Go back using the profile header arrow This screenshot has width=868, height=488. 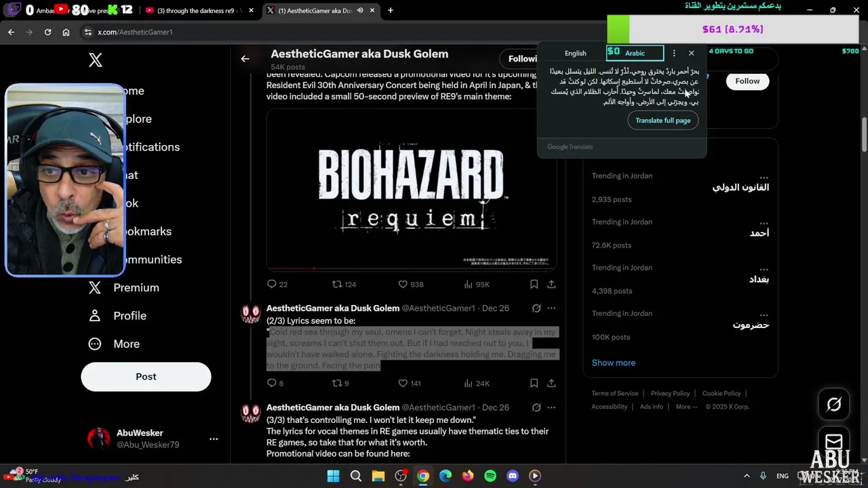click(x=245, y=59)
